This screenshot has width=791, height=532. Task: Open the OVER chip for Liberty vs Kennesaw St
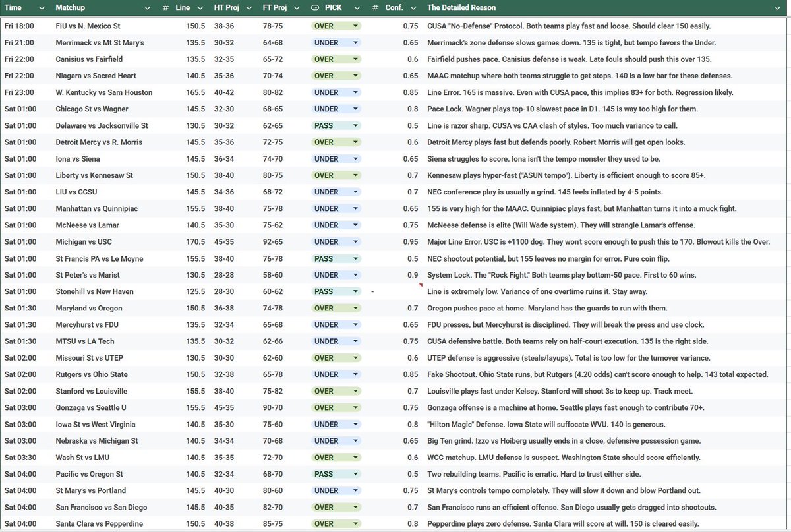[336, 175]
